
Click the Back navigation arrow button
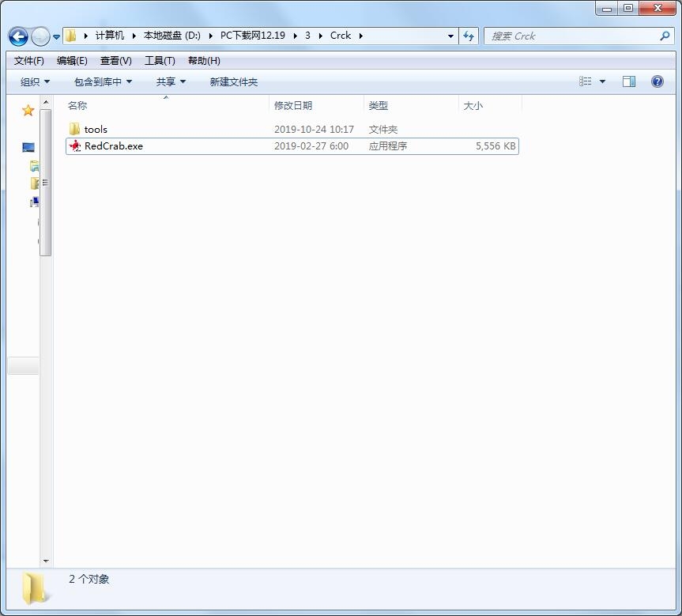coord(18,36)
